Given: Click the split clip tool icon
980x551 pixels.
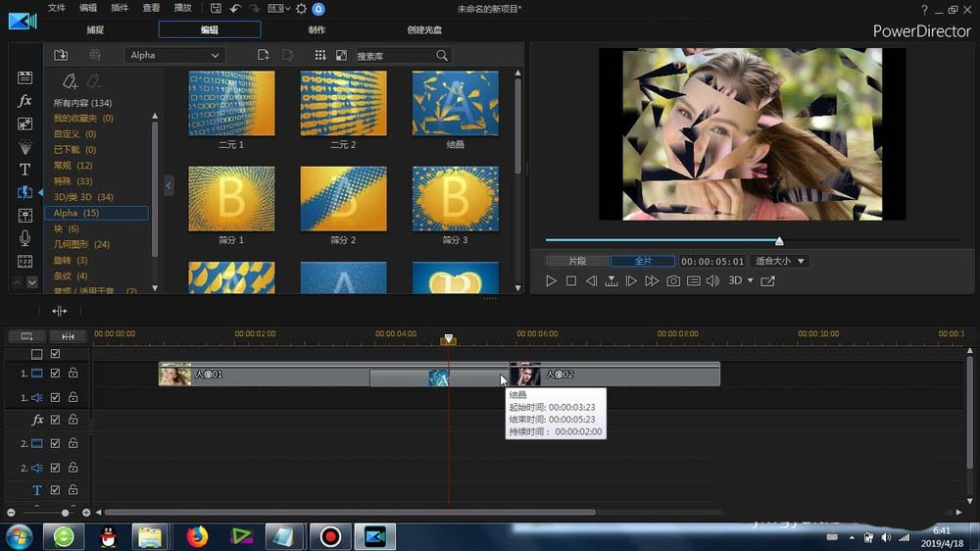Looking at the screenshot, I should (x=60, y=311).
